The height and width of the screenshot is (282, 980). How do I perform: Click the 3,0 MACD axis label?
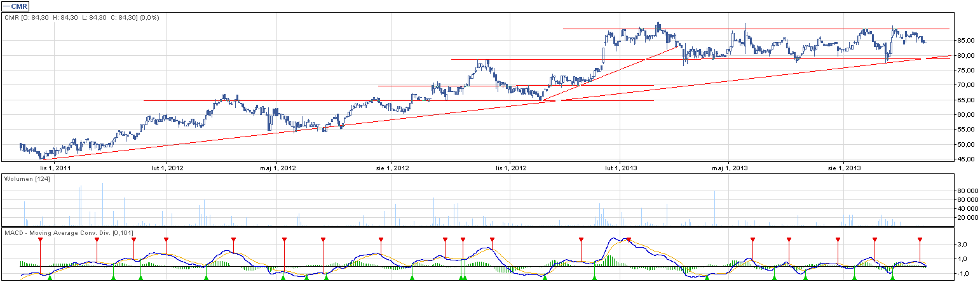click(x=963, y=245)
